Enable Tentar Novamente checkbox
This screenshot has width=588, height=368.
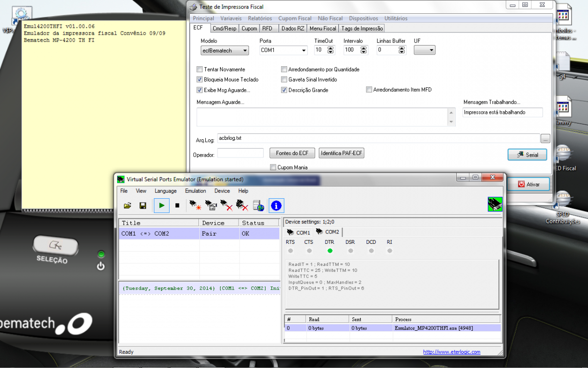(199, 69)
